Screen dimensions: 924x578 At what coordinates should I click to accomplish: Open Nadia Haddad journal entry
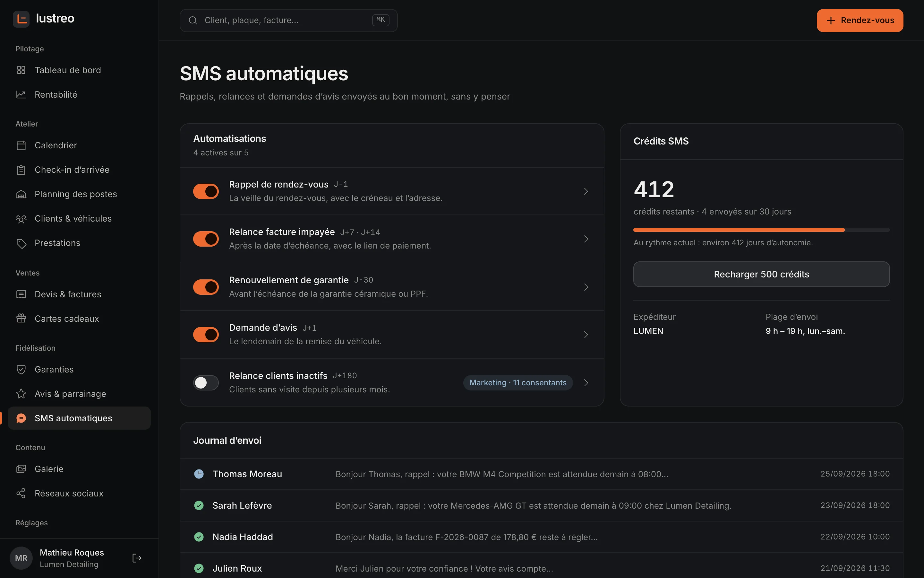[542, 537]
